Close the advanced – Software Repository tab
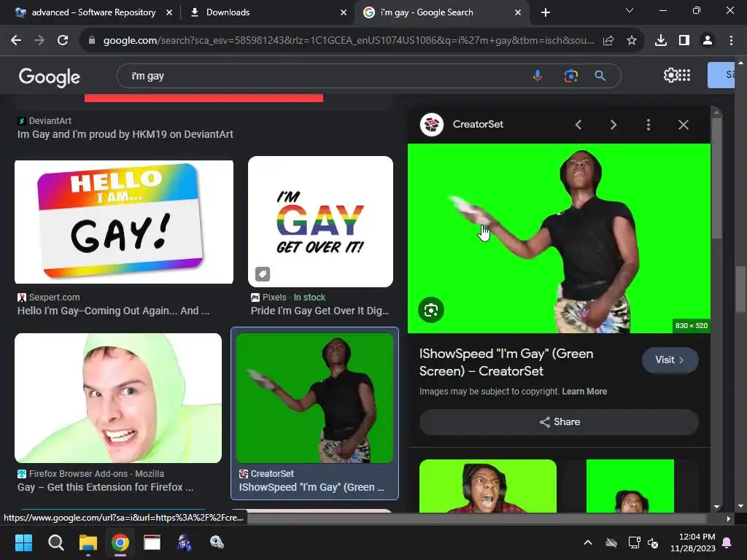747x560 pixels. pos(169,13)
